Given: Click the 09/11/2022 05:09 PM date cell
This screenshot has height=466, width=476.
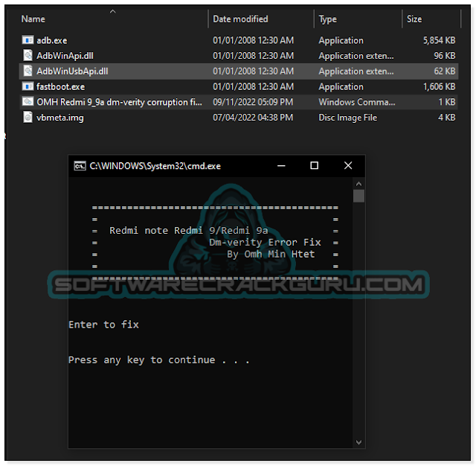Looking at the screenshot, I should [x=253, y=102].
